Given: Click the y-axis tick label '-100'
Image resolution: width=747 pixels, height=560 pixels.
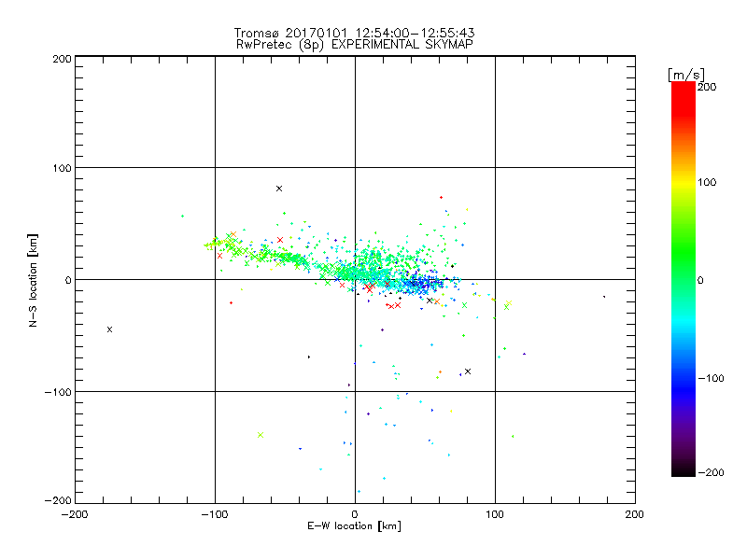Looking at the screenshot, I should 58,392.
